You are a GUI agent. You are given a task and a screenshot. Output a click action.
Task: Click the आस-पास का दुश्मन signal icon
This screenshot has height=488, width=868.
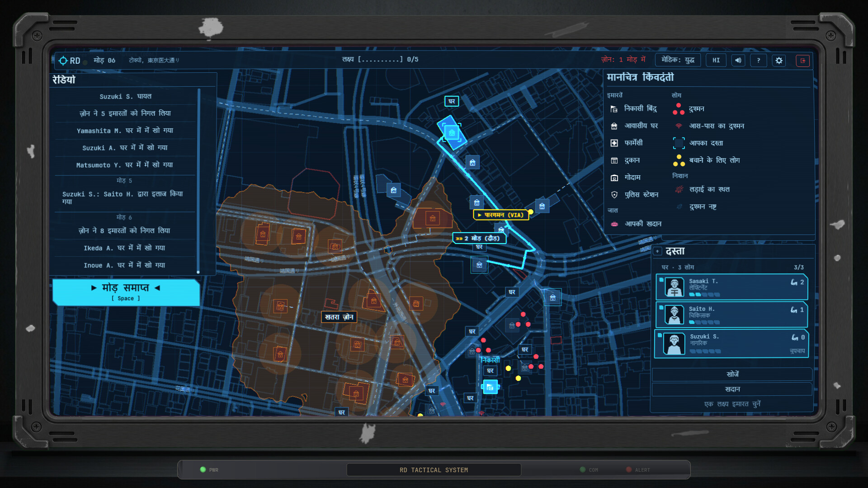click(x=679, y=126)
